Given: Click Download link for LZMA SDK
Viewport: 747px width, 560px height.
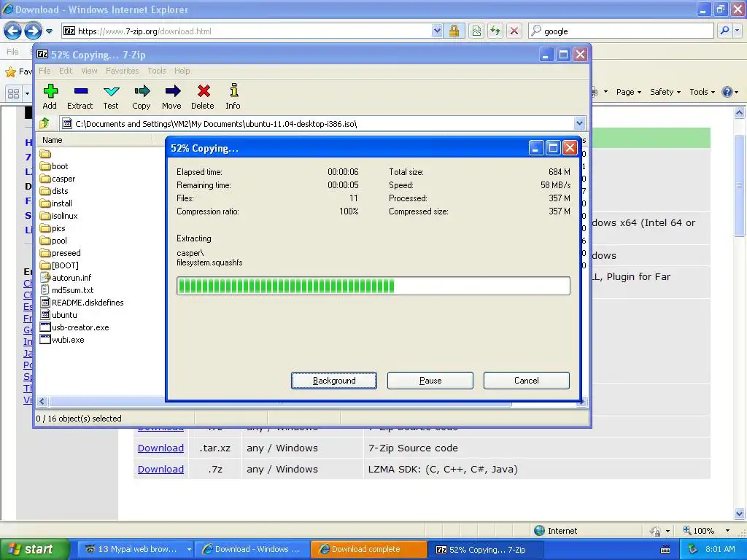Looking at the screenshot, I should [x=160, y=469].
